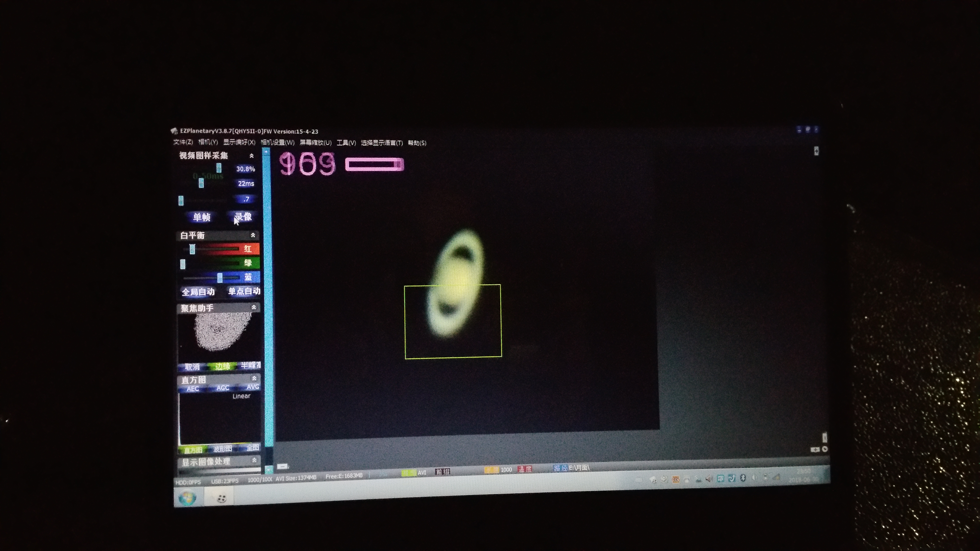The image size is (980, 551).
Task: Collapse the 视频图样采集 panel
Action: (251, 156)
